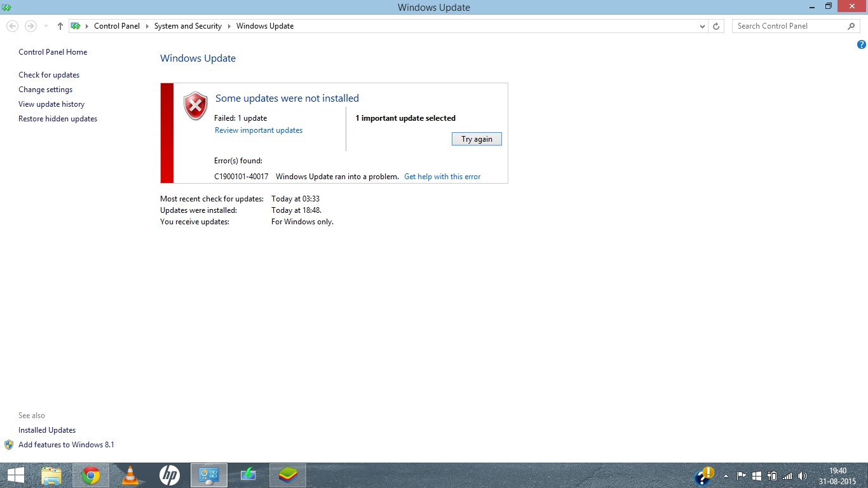
Task: Open the battery power tray icon
Action: coord(772,475)
